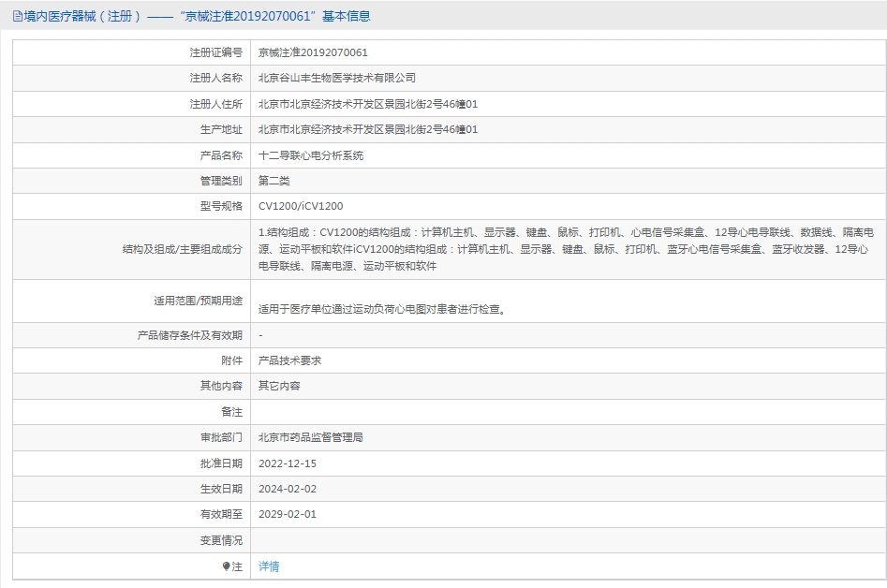Click the model specification CV1200/iCV1200

(x=301, y=206)
